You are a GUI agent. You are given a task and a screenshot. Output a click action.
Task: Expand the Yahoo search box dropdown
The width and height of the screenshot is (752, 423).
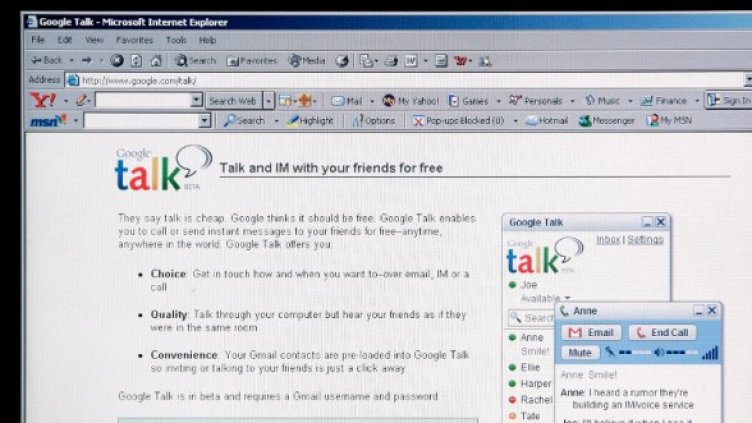tap(199, 100)
